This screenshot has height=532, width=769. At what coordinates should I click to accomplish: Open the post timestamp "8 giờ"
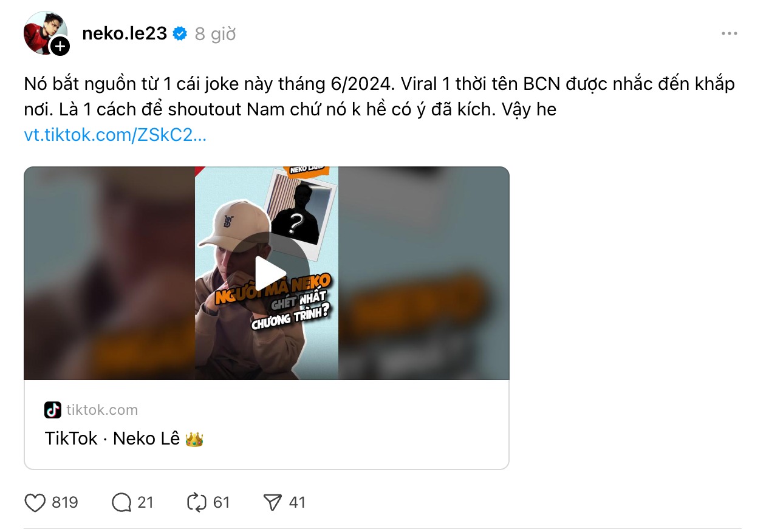point(215,34)
